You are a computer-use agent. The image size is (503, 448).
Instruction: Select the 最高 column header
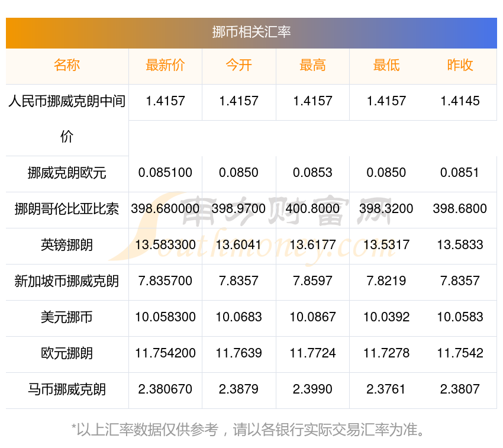312,65
